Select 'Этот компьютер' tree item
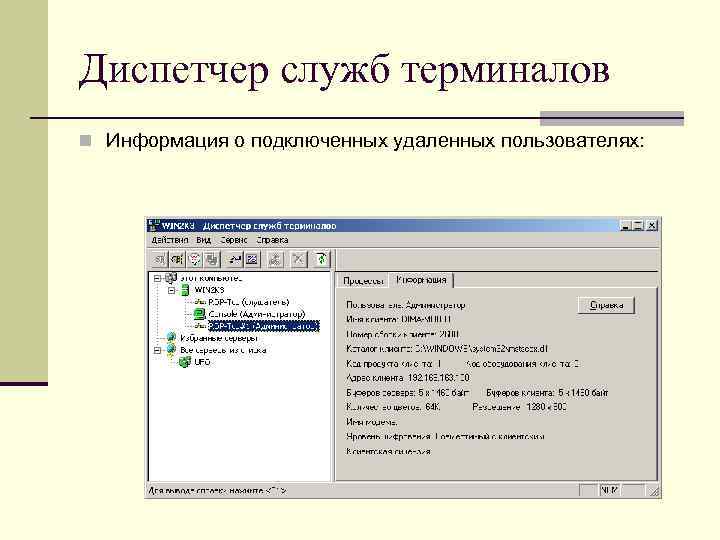720x540 pixels. point(211,278)
